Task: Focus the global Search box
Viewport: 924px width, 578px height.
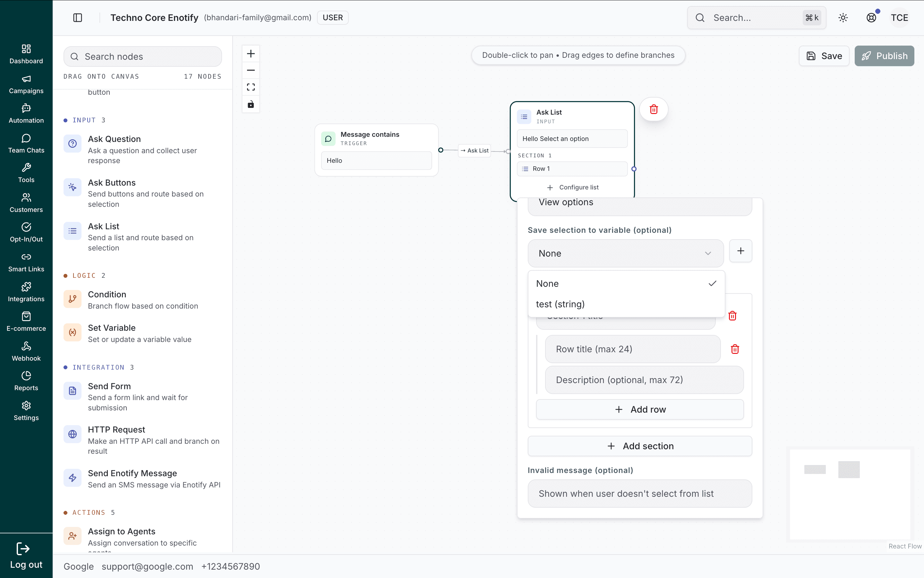Action: click(757, 18)
